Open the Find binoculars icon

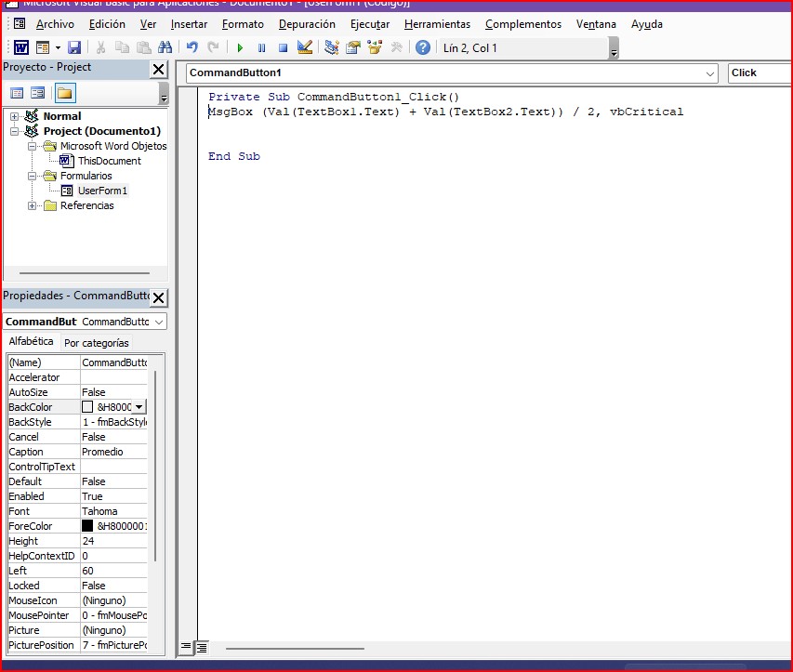click(x=165, y=47)
